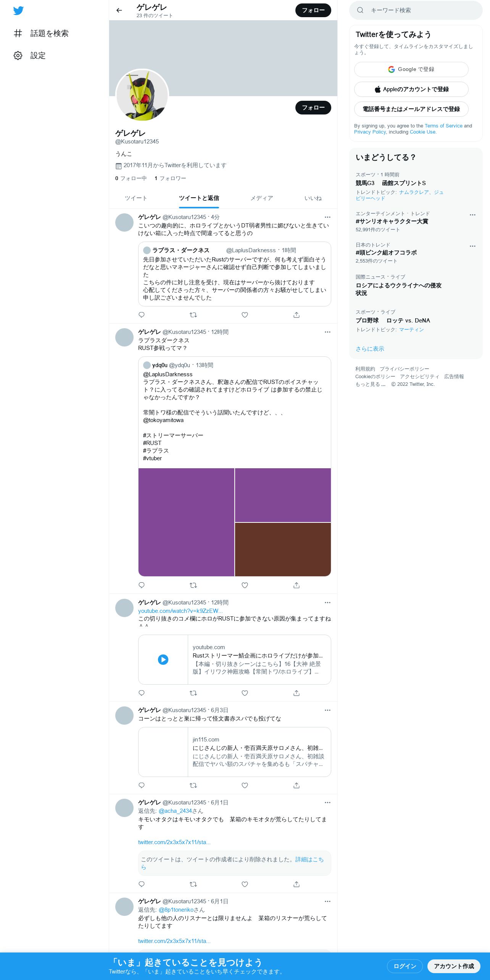The height and width of the screenshot is (980, 490).
Task: Click the Google で登録 button
Action: (x=411, y=69)
